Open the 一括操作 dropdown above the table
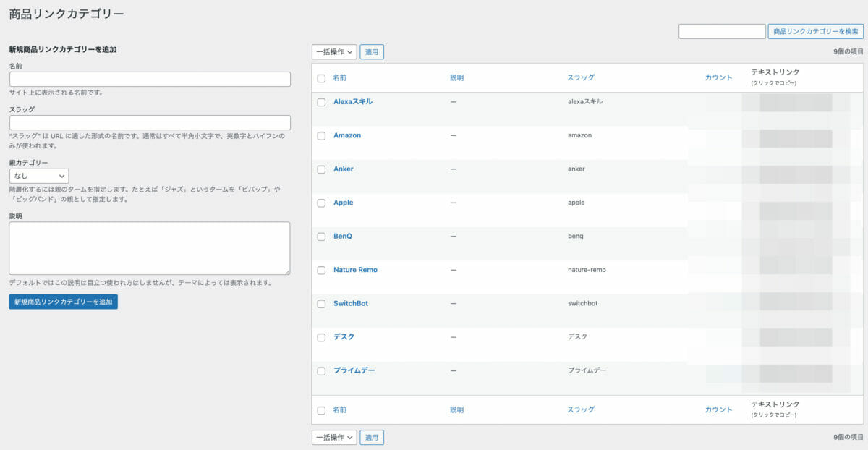The image size is (868, 450). [x=334, y=52]
